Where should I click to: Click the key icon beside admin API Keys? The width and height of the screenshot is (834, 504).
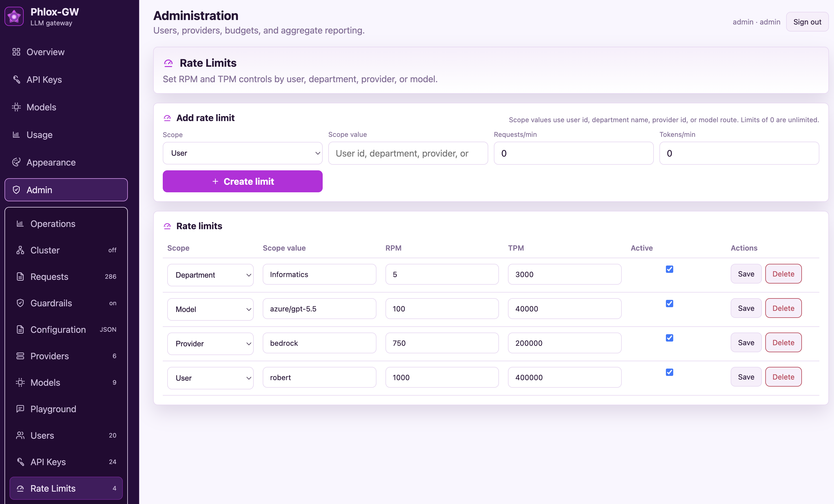(x=20, y=462)
